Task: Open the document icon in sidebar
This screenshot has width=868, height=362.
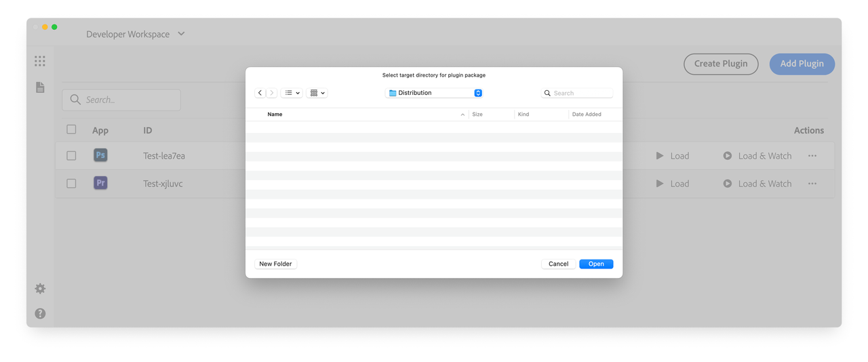Action: [40, 87]
